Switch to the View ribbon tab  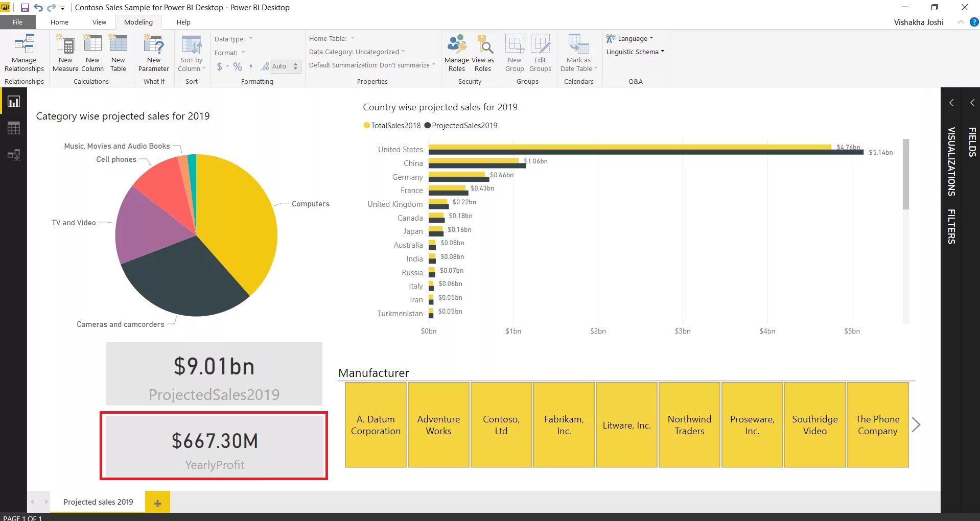(x=99, y=22)
